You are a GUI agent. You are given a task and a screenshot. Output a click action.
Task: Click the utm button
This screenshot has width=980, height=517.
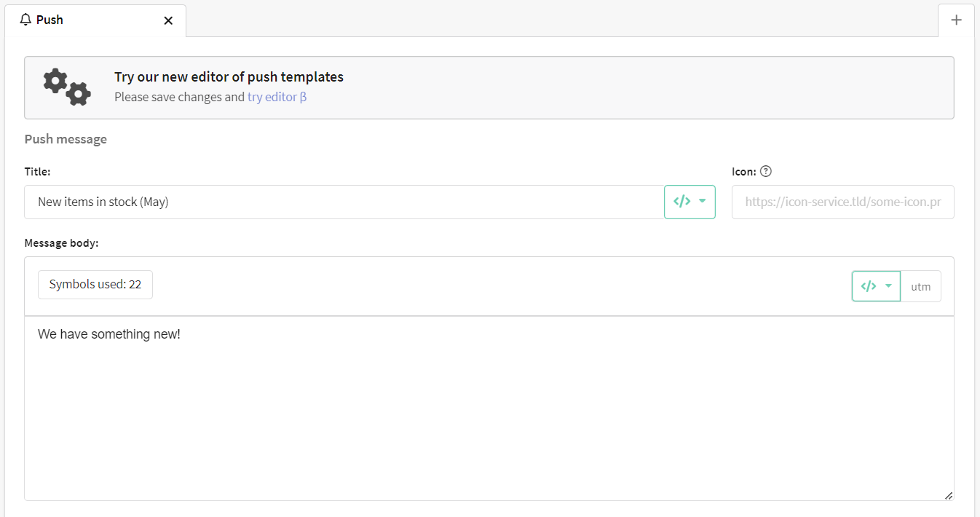coord(921,286)
